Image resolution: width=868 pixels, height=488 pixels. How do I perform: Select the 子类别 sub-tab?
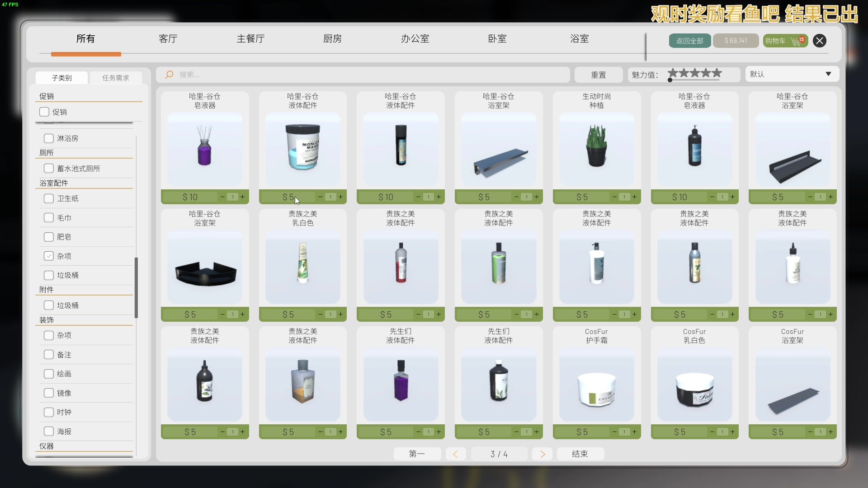pyautogui.click(x=61, y=78)
